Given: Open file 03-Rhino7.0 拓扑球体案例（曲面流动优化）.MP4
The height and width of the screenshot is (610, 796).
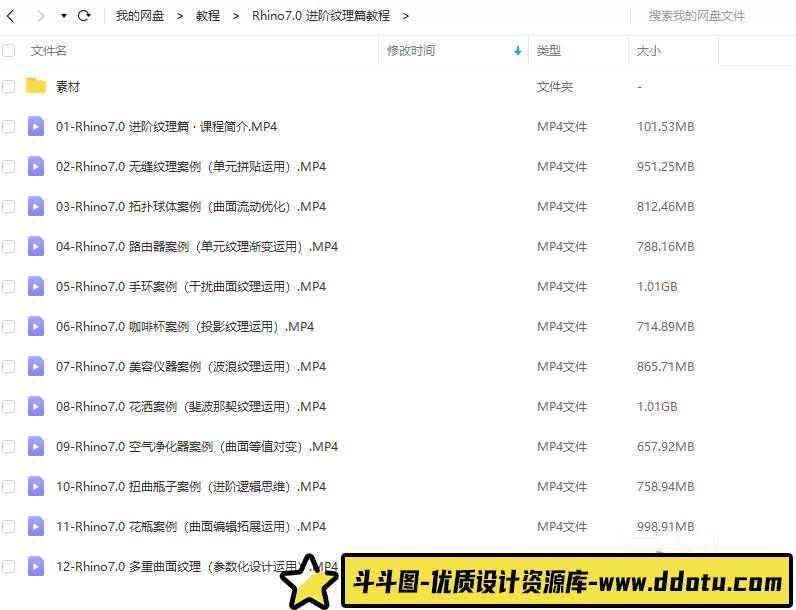Looking at the screenshot, I should point(191,207).
